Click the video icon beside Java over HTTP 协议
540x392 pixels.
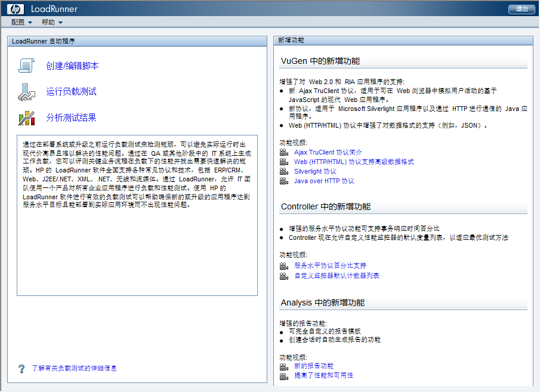point(284,181)
